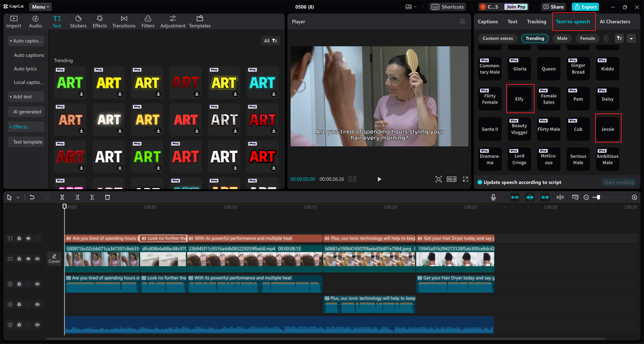
Task: Toggle linkage icon in timeline toolbar
Action: (x=545, y=197)
